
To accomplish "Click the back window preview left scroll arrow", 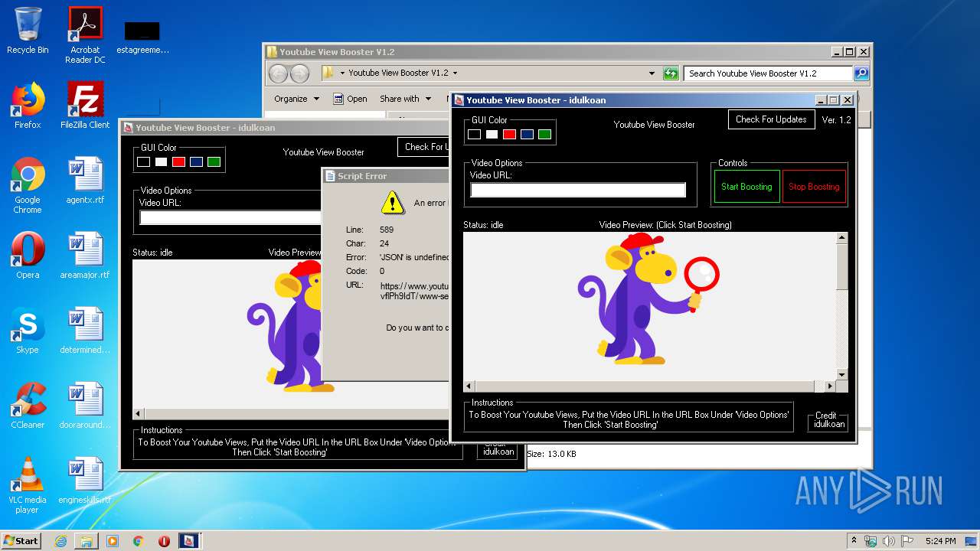I will [139, 413].
